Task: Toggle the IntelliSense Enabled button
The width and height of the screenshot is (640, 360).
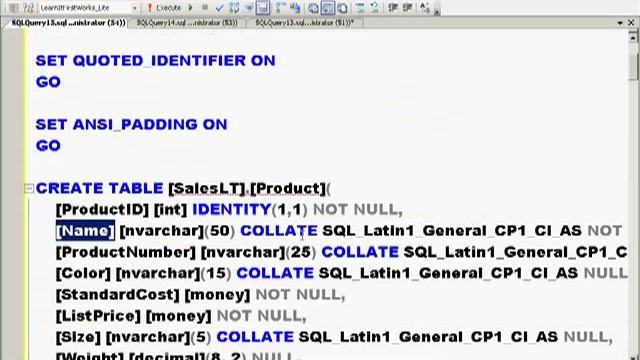Action: pyautogui.click(x=263, y=7)
